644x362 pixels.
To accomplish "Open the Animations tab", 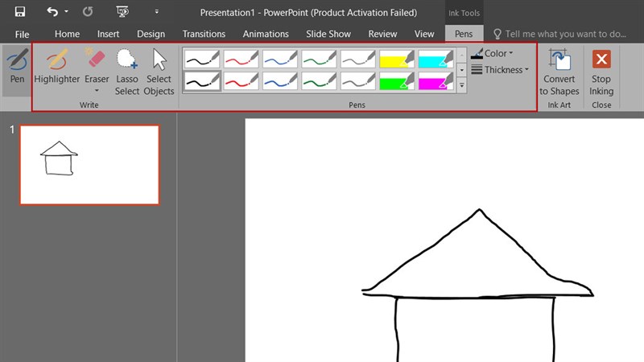I will pyautogui.click(x=266, y=34).
